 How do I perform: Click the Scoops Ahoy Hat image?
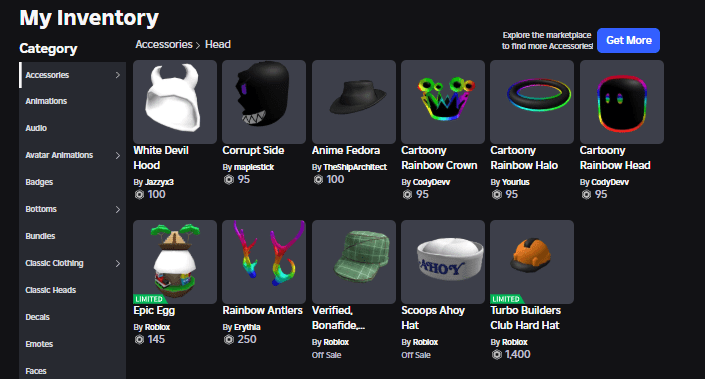[x=443, y=262]
